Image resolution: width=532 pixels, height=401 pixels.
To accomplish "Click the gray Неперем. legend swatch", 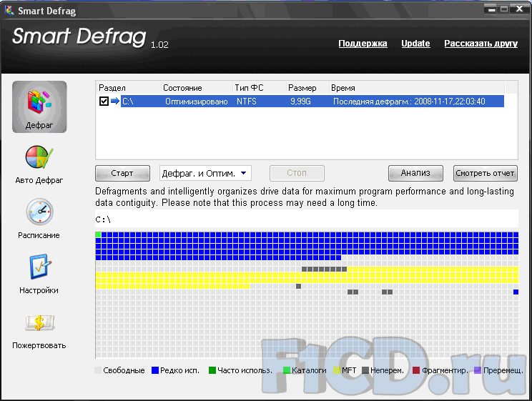I will (365, 370).
